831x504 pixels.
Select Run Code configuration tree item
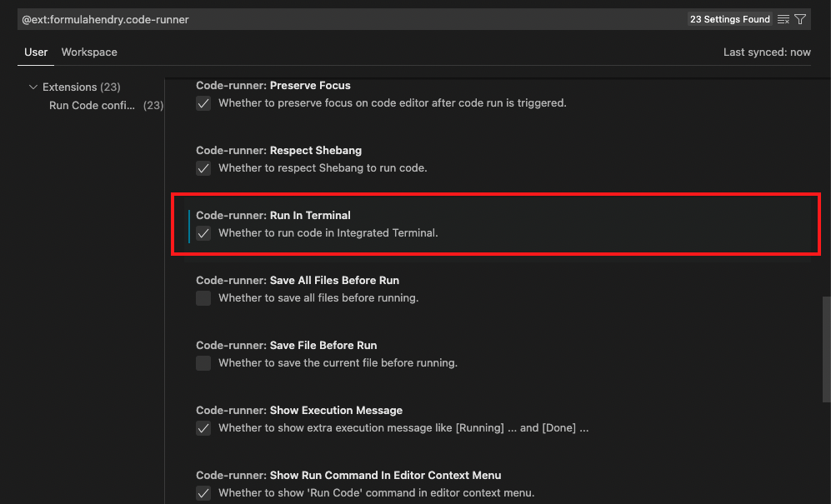106,106
